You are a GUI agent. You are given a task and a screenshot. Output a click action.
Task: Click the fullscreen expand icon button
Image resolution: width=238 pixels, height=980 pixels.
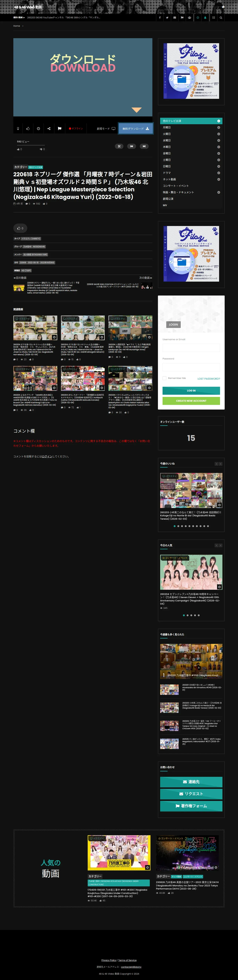click(x=119, y=146)
